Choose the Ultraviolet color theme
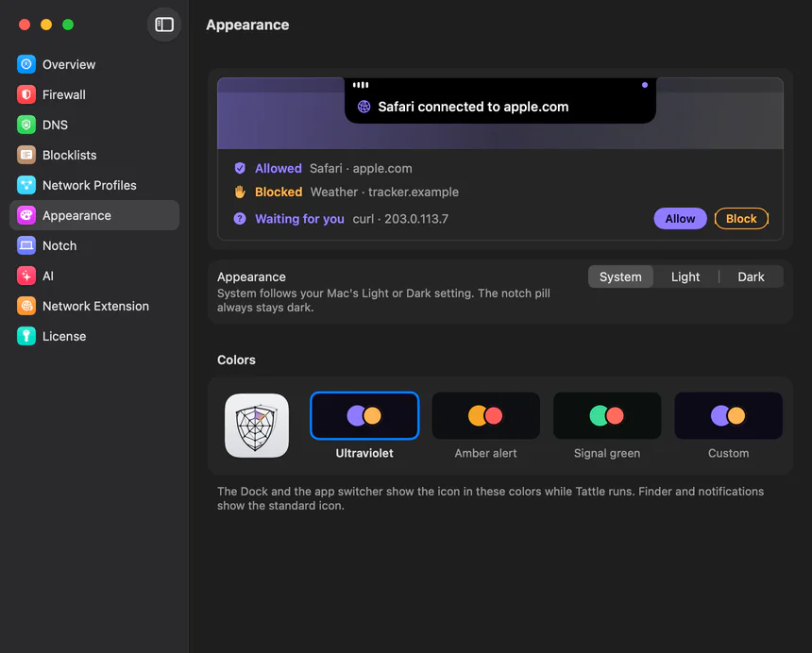 364,415
